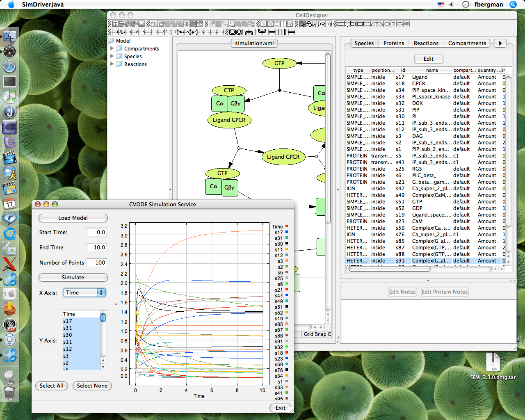Click the Y Axis list scrollbar thumb
This screenshot has height=420, width=525.
click(x=103, y=317)
